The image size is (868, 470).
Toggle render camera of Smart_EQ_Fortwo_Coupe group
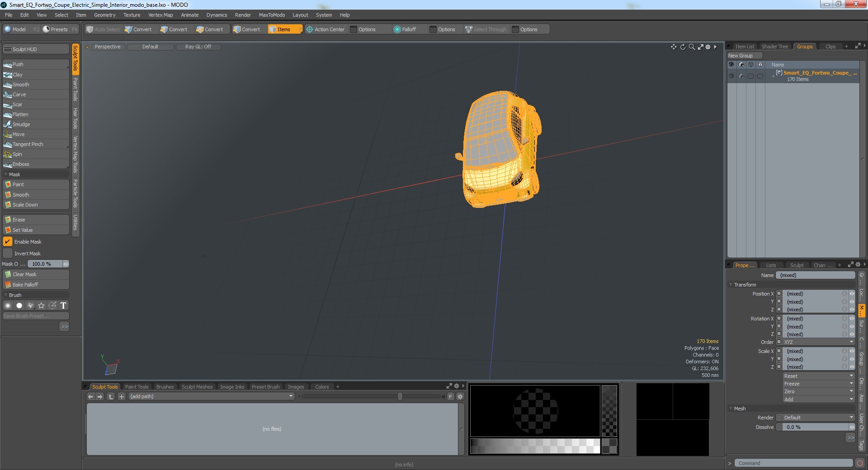tap(741, 76)
